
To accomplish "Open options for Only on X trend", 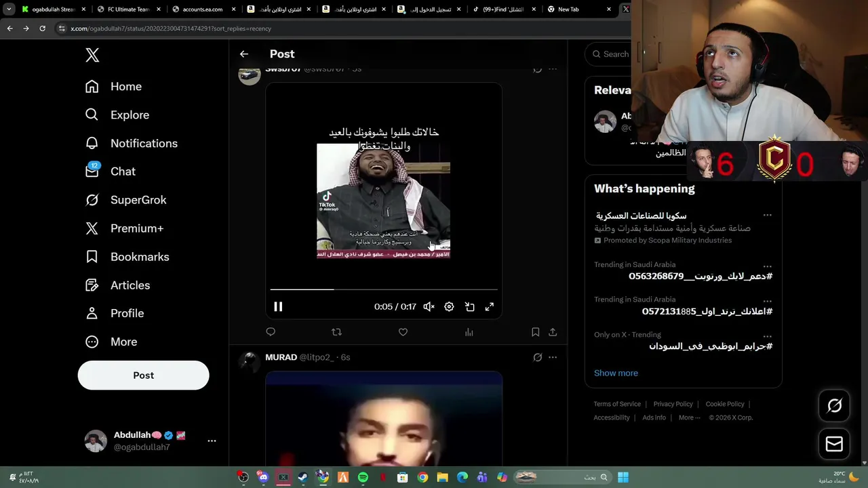I will click(x=767, y=336).
